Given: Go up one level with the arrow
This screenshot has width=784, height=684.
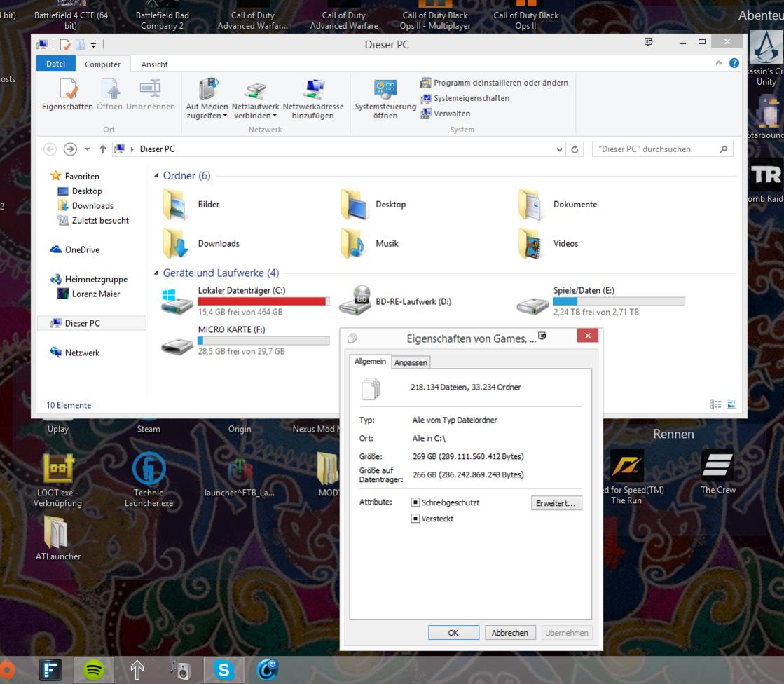Looking at the screenshot, I should click(102, 149).
